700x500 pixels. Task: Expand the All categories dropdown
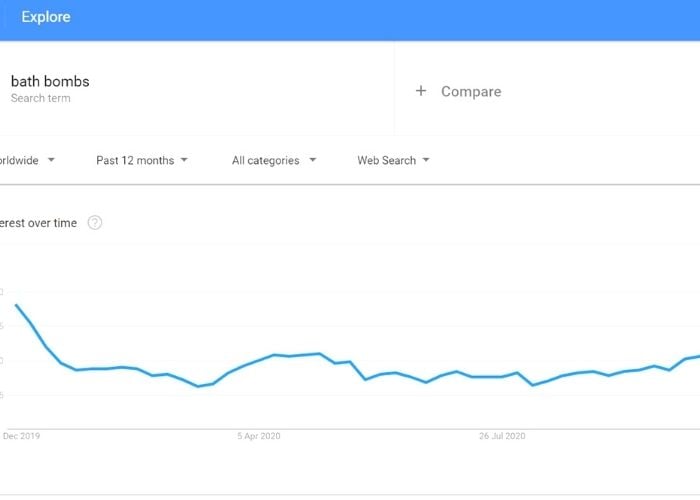click(x=274, y=160)
